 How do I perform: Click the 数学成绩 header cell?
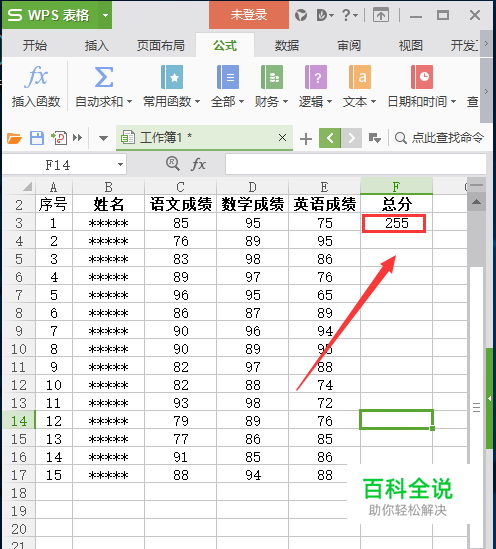point(252,204)
